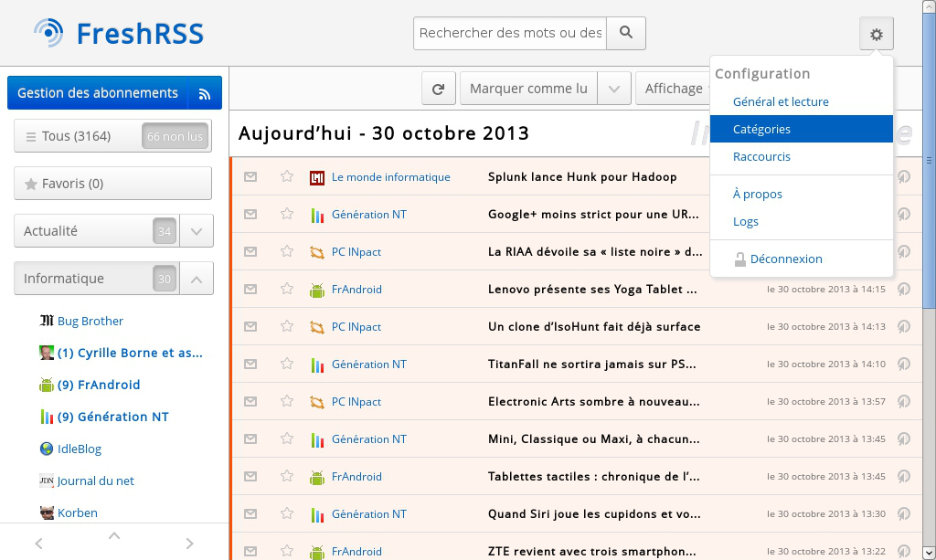Image resolution: width=936 pixels, height=560 pixels.
Task: Click the IdleBlog globe favicon
Action: pos(47,449)
